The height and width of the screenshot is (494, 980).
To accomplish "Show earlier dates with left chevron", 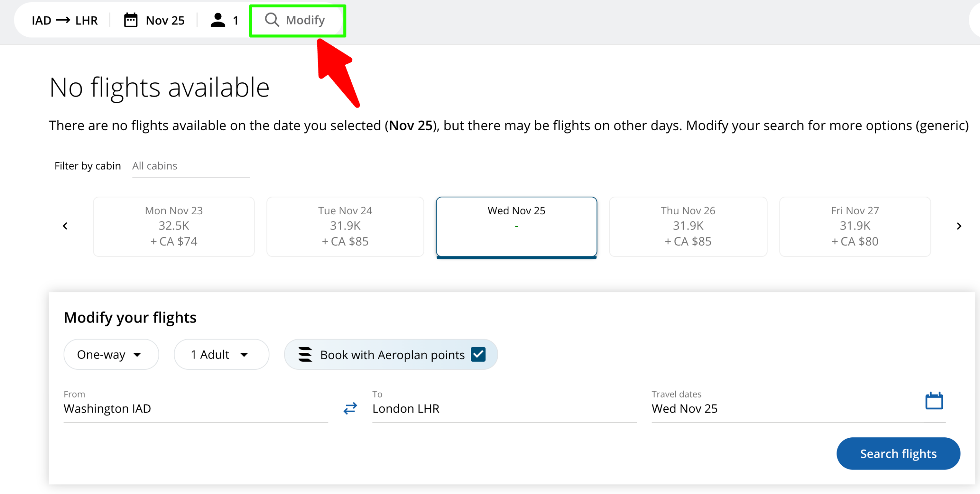I will pyautogui.click(x=65, y=226).
